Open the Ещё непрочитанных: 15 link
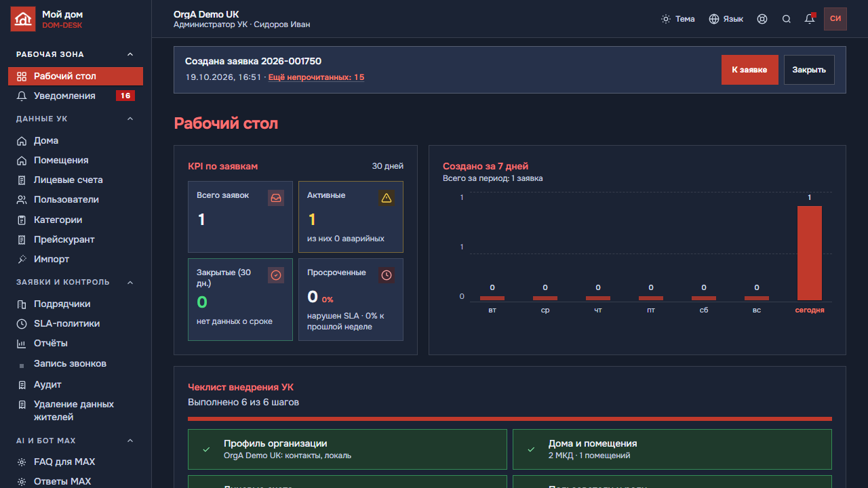The height and width of the screenshot is (488, 868). 316,77
